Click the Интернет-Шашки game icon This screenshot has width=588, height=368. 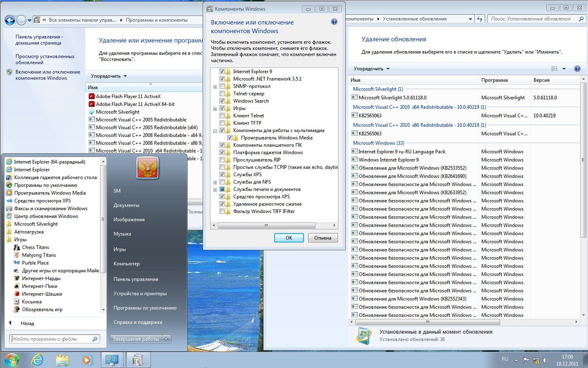point(17,294)
